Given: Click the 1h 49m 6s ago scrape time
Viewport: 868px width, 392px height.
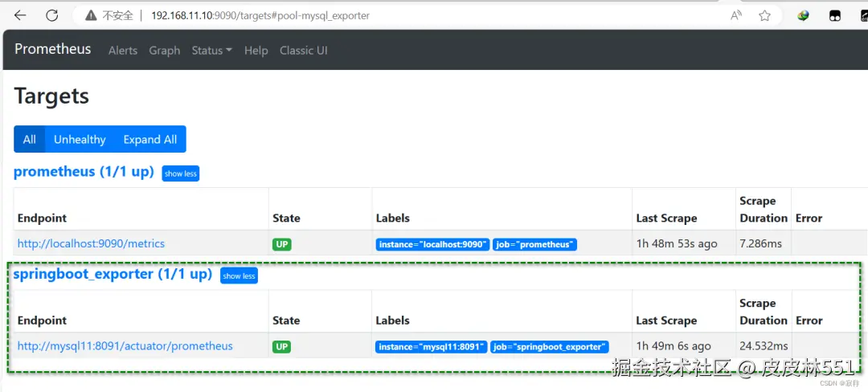Looking at the screenshot, I should click(674, 346).
